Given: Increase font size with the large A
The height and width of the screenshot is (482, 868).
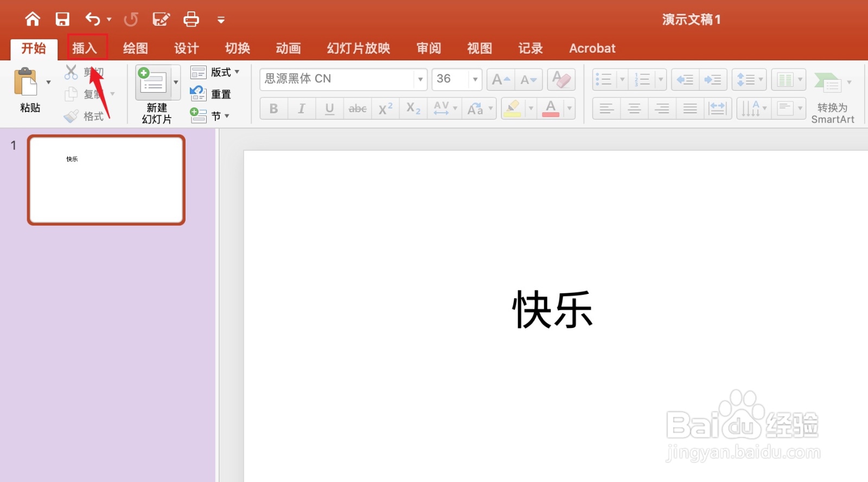Looking at the screenshot, I should [501, 80].
